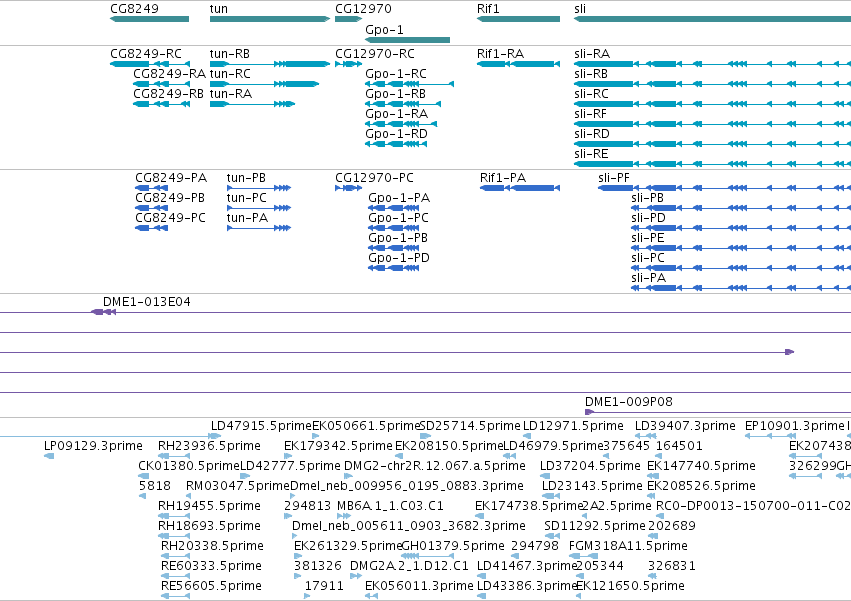Click EST label MB6A.1_1.C03.C1

point(390,506)
